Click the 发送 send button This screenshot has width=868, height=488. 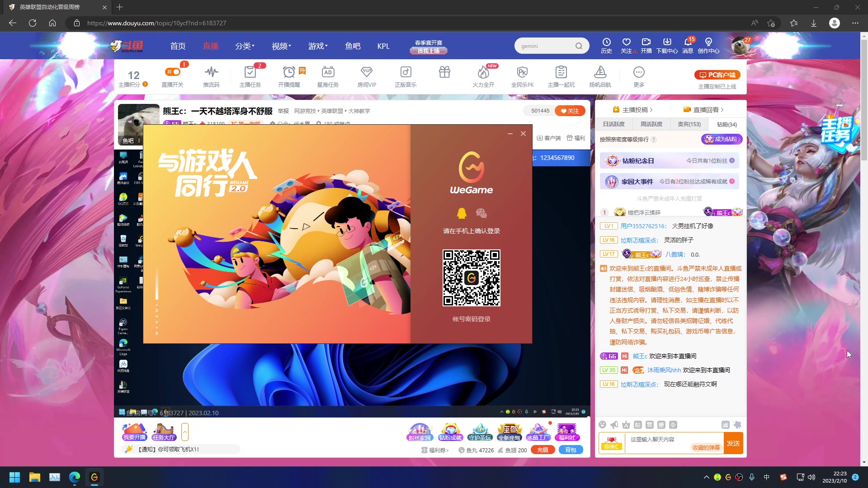[x=733, y=443]
